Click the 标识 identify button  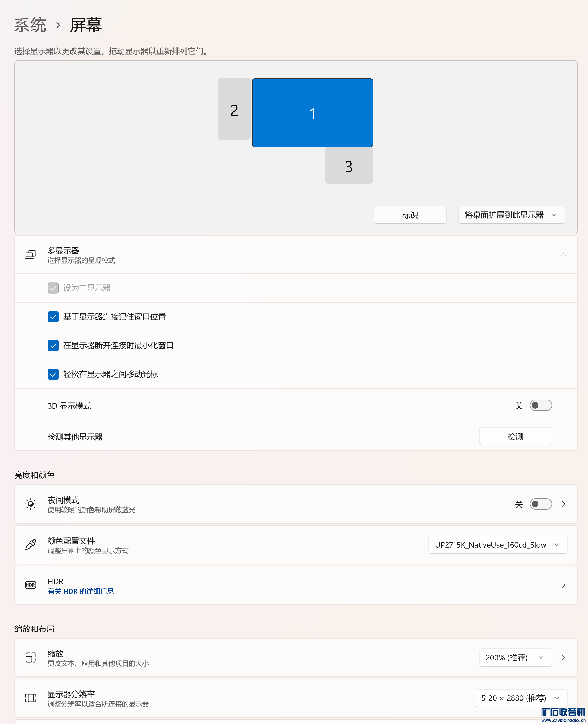tap(410, 215)
